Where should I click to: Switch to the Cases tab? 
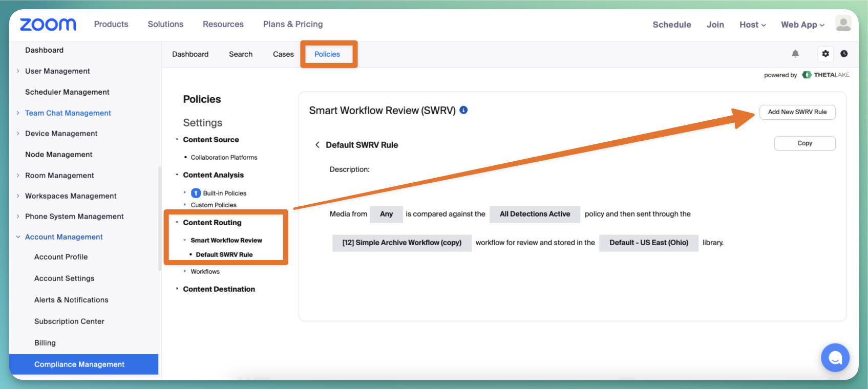[x=283, y=54]
